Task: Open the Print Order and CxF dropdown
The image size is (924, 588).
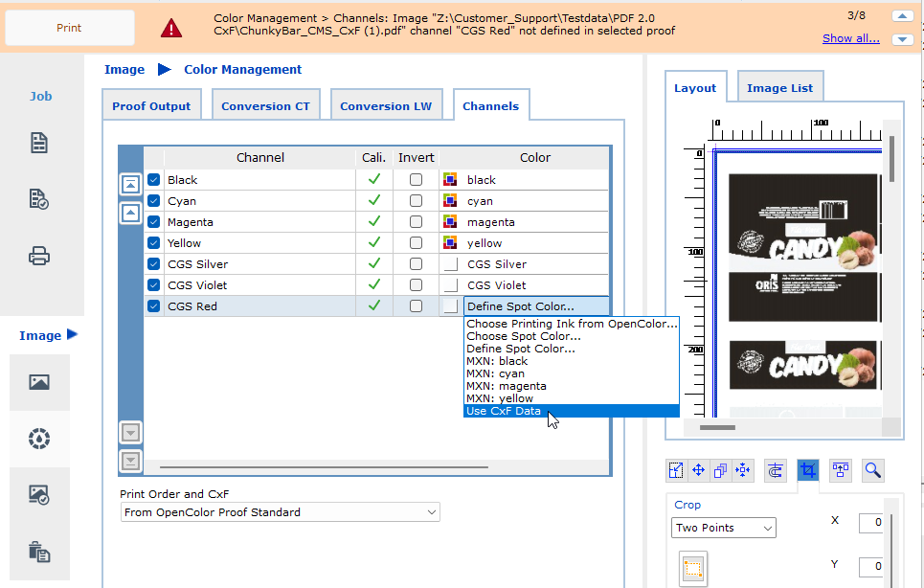Action: click(x=280, y=512)
